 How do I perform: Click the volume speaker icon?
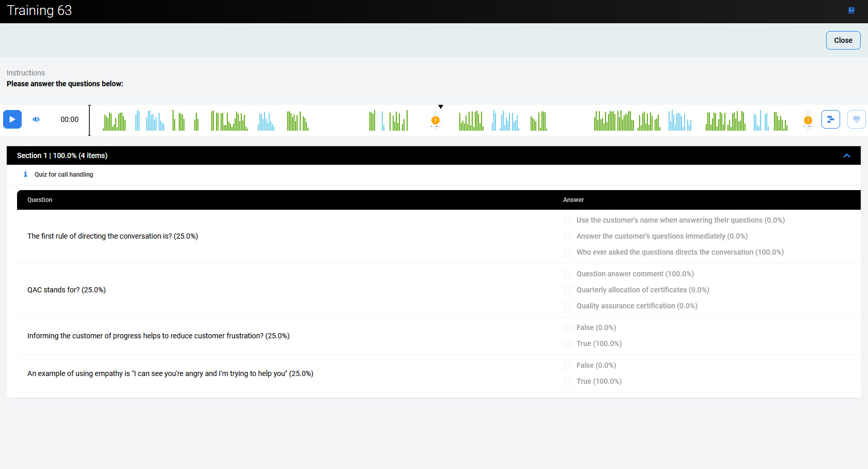[36, 119]
